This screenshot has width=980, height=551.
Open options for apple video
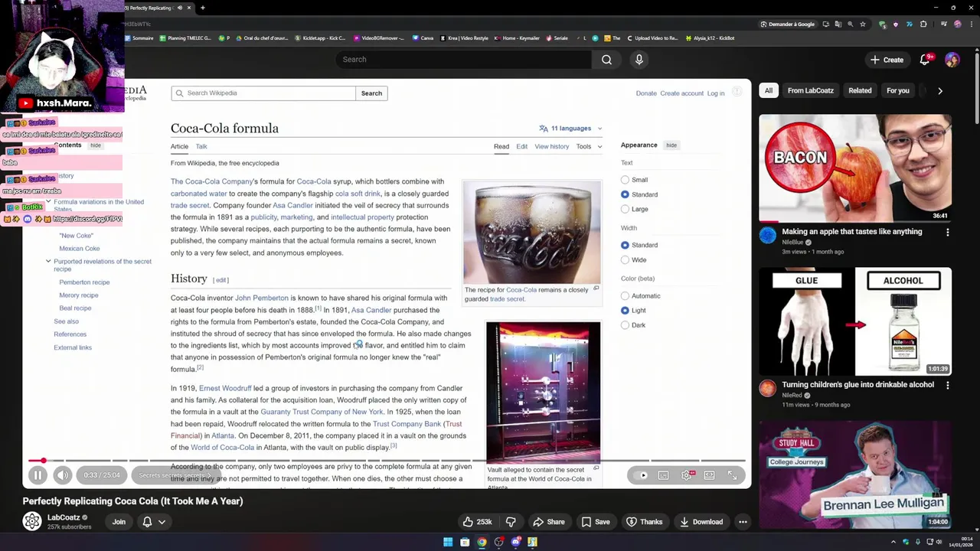click(948, 232)
